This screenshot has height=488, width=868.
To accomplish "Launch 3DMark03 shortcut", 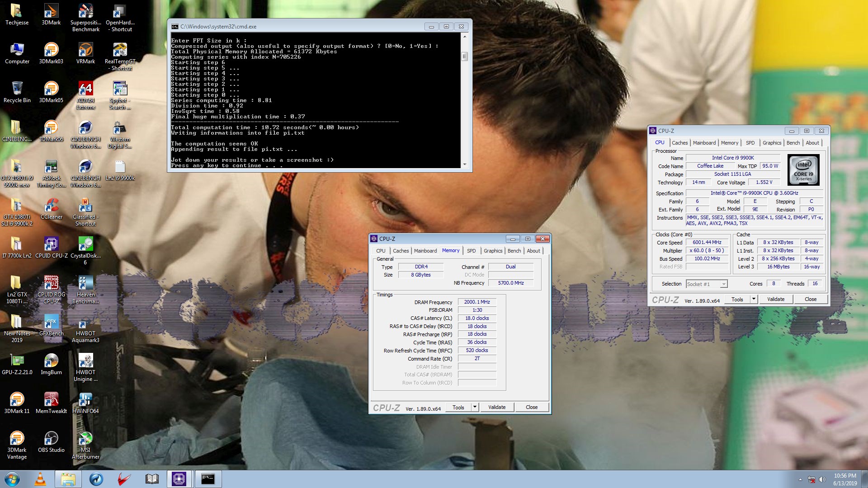I will point(51,53).
